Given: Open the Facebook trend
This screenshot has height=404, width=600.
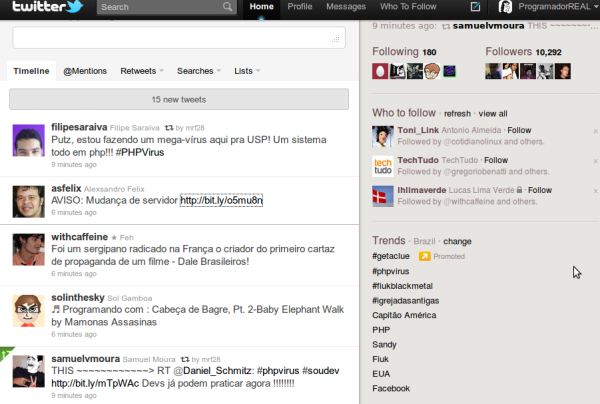Looking at the screenshot, I should 391,388.
